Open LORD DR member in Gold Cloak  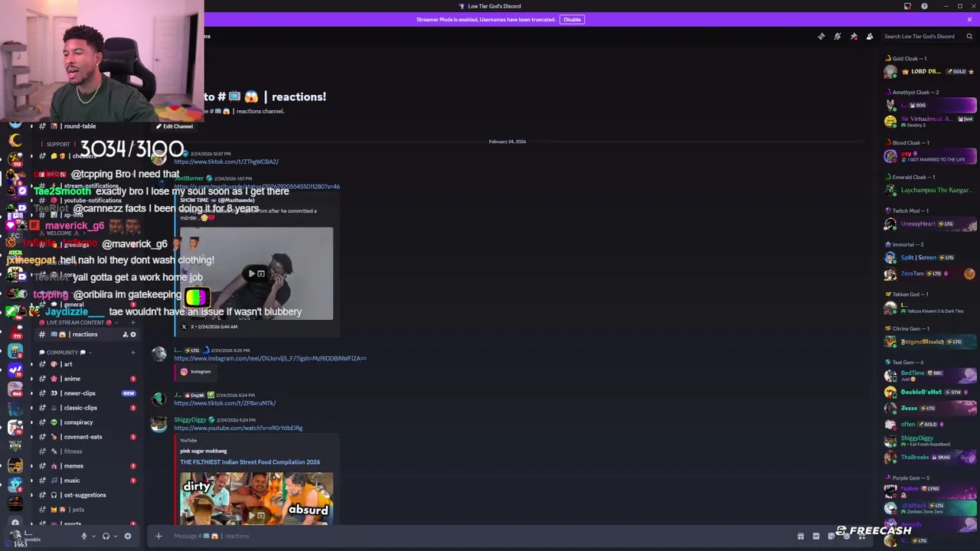(x=930, y=72)
